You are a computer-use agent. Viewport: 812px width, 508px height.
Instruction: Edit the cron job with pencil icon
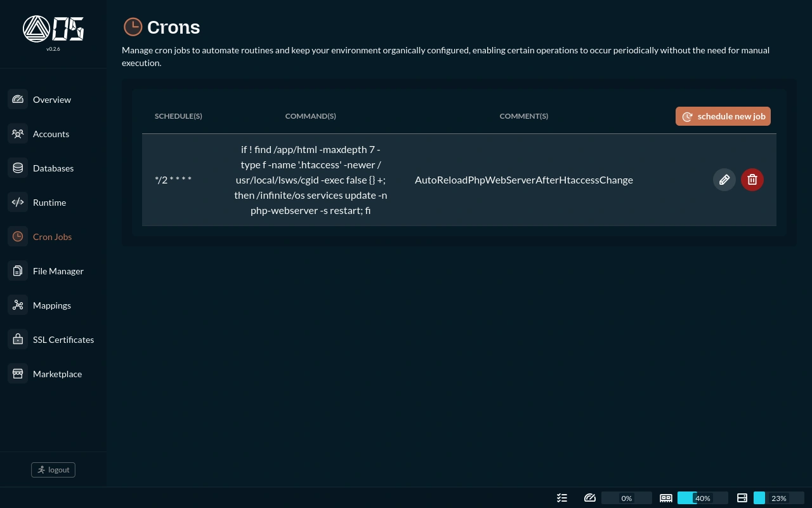click(724, 180)
